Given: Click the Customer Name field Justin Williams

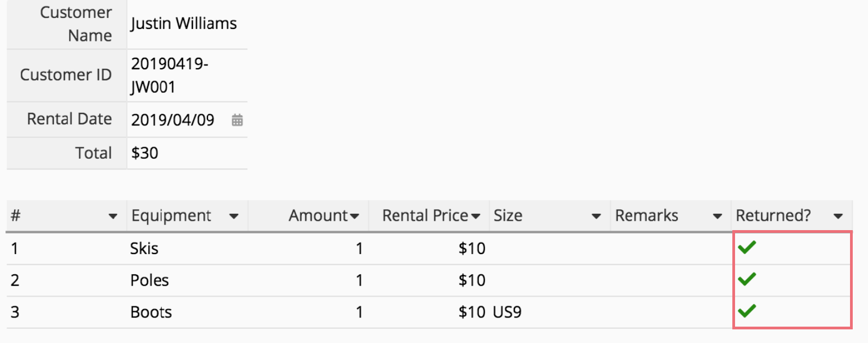Looking at the screenshot, I should point(187,24).
